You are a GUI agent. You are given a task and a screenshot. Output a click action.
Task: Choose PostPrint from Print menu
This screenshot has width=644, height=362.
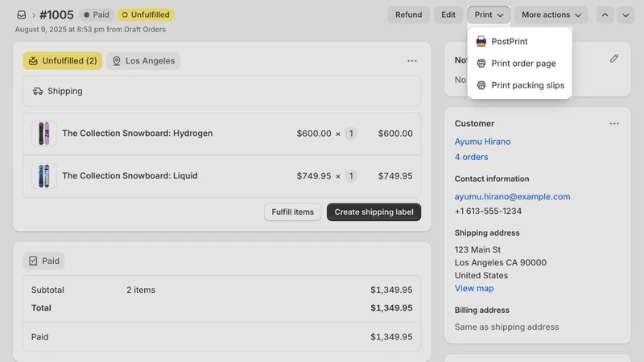[x=519, y=42]
